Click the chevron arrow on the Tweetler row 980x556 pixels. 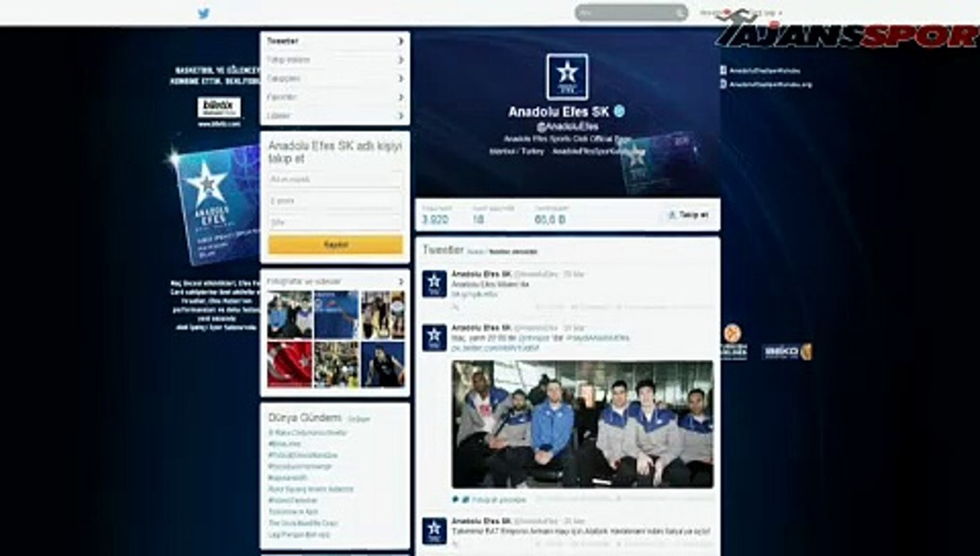[x=401, y=40]
